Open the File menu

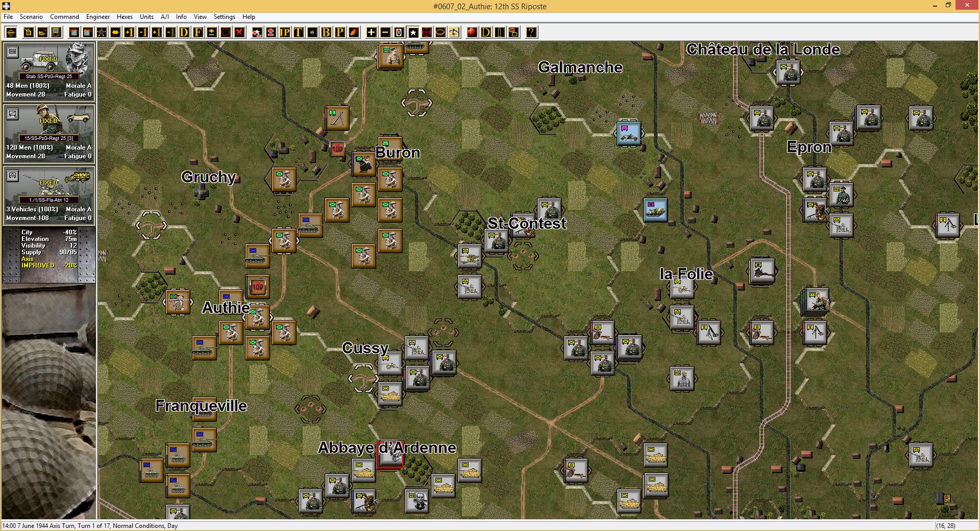point(8,17)
